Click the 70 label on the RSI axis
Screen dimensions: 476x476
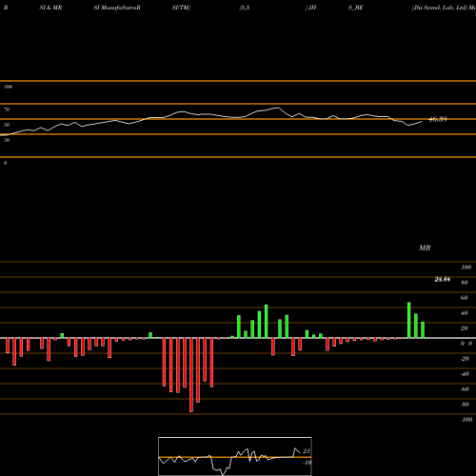[7, 109]
